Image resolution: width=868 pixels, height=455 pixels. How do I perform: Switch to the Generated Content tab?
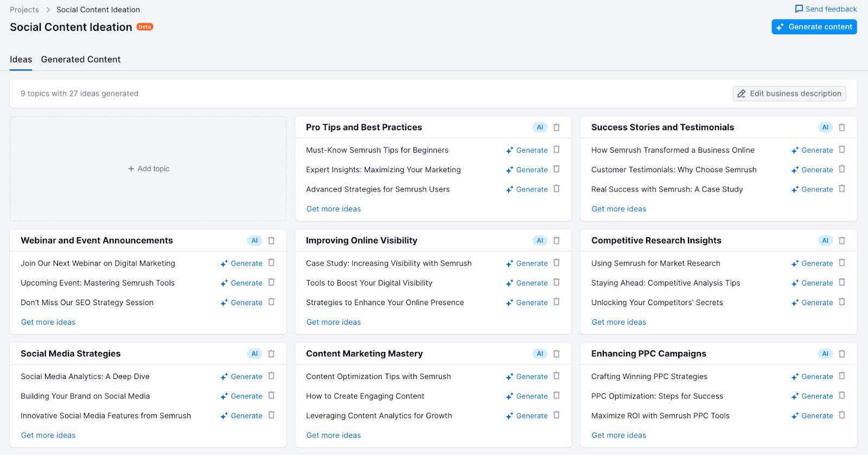coord(81,60)
